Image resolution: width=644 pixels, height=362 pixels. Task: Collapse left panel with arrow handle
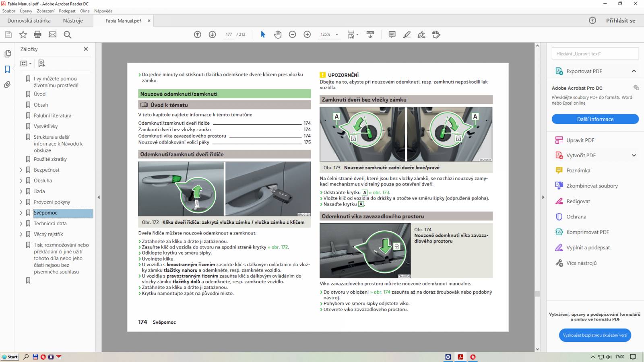[99, 197]
